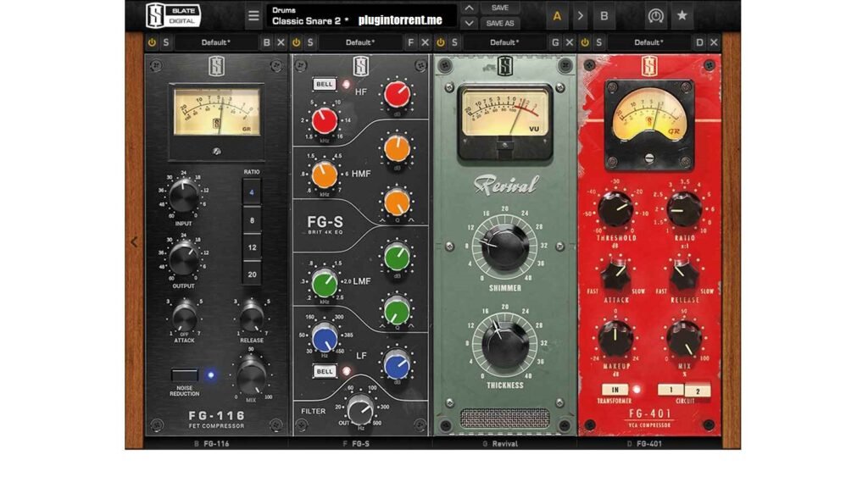Open FG-116 Default preset dropdown
Image resolution: width=868 pixels, height=488 pixels.
(216, 42)
